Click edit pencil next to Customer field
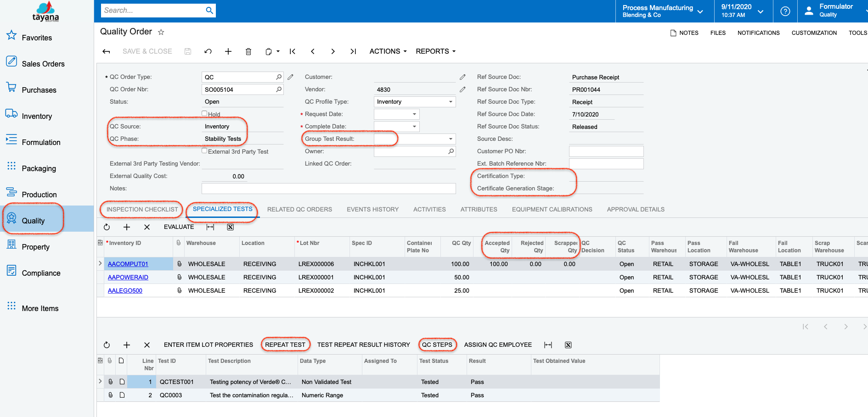Screen dimensions: 868x417 pos(462,77)
